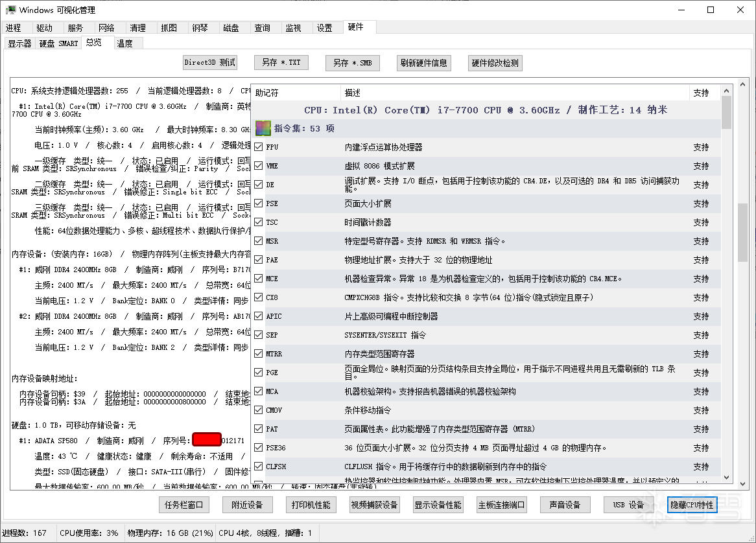756x543 pixels.
Task: Open 视频捕获设备 button
Action: (x=375, y=505)
